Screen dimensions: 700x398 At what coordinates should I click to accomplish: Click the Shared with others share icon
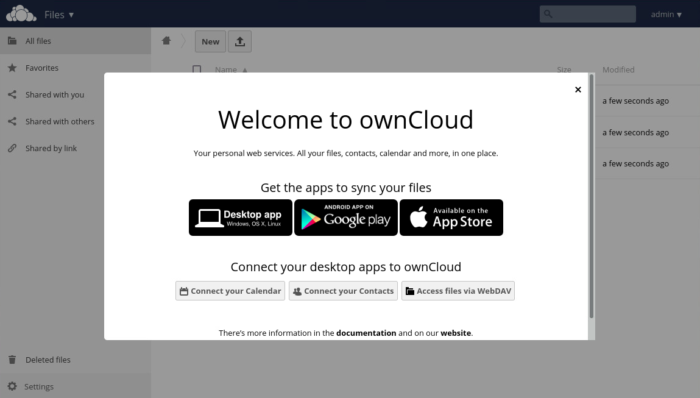click(x=12, y=121)
